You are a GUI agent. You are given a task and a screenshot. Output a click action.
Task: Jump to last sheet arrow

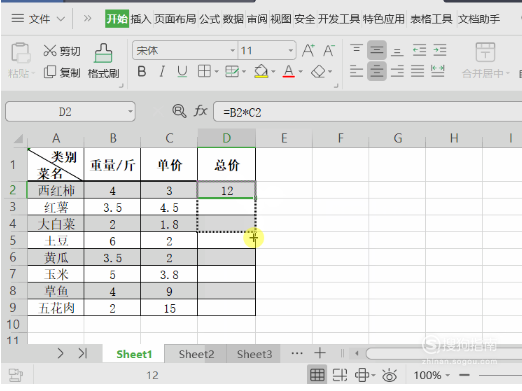83,353
